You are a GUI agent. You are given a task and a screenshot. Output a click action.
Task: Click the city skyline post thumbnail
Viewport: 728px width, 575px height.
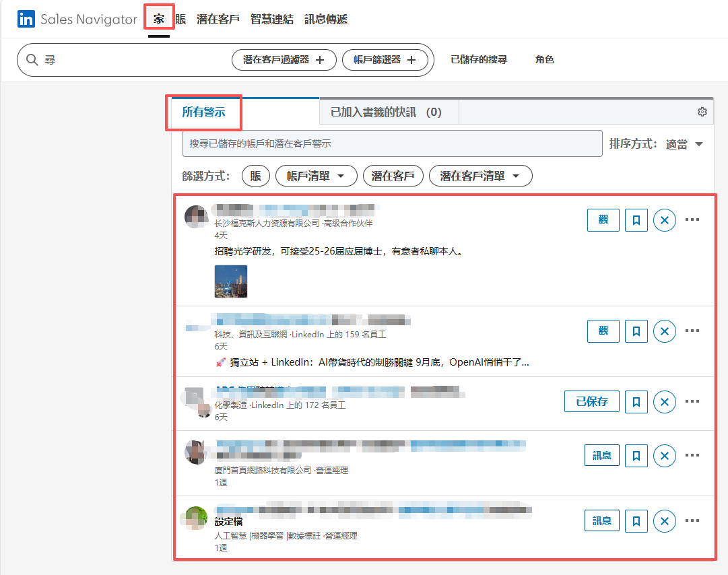tap(230, 281)
